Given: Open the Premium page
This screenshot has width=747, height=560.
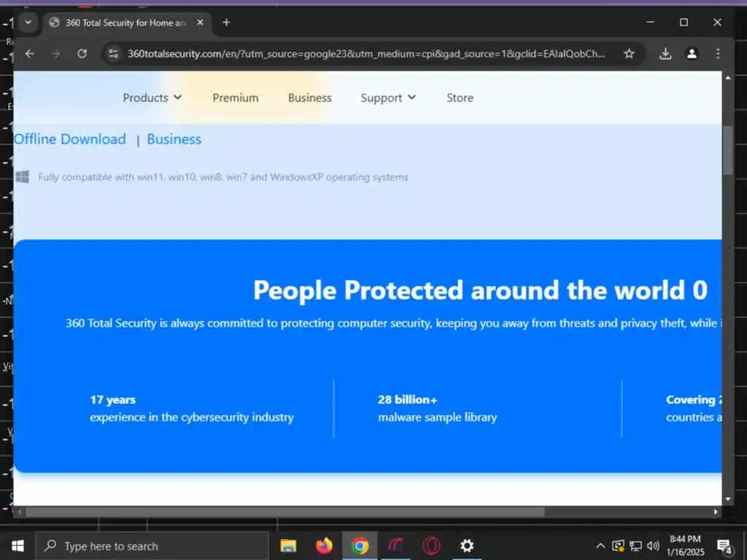Looking at the screenshot, I should pos(236,98).
